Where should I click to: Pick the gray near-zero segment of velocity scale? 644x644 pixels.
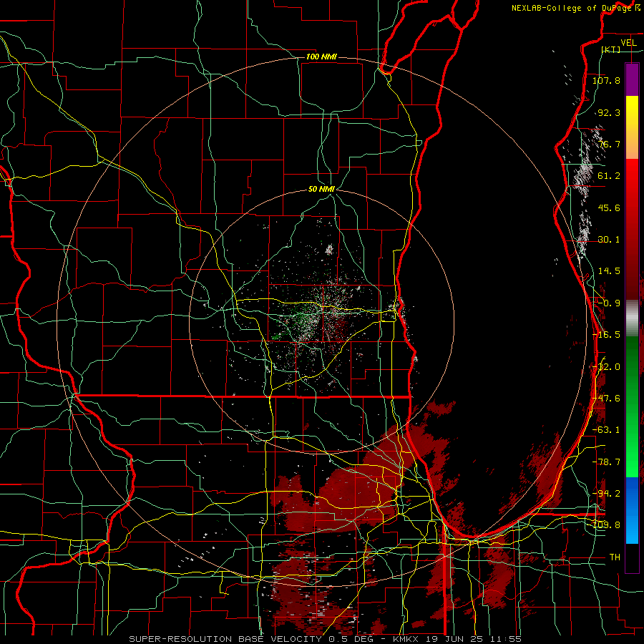[x=632, y=318]
